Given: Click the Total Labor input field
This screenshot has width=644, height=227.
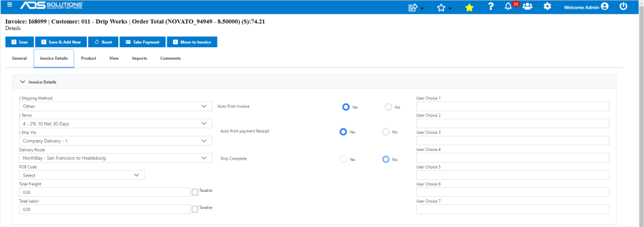Looking at the screenshot, I should tap(105, 209).
